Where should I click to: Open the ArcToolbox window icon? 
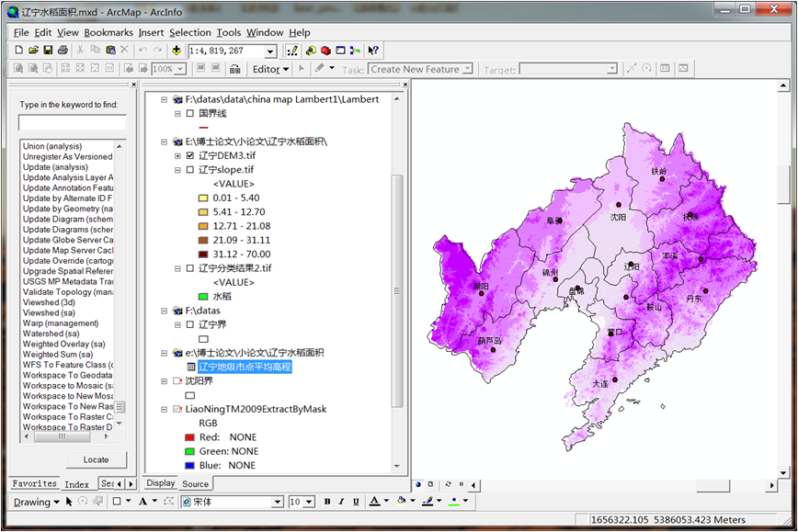point(325,51)
